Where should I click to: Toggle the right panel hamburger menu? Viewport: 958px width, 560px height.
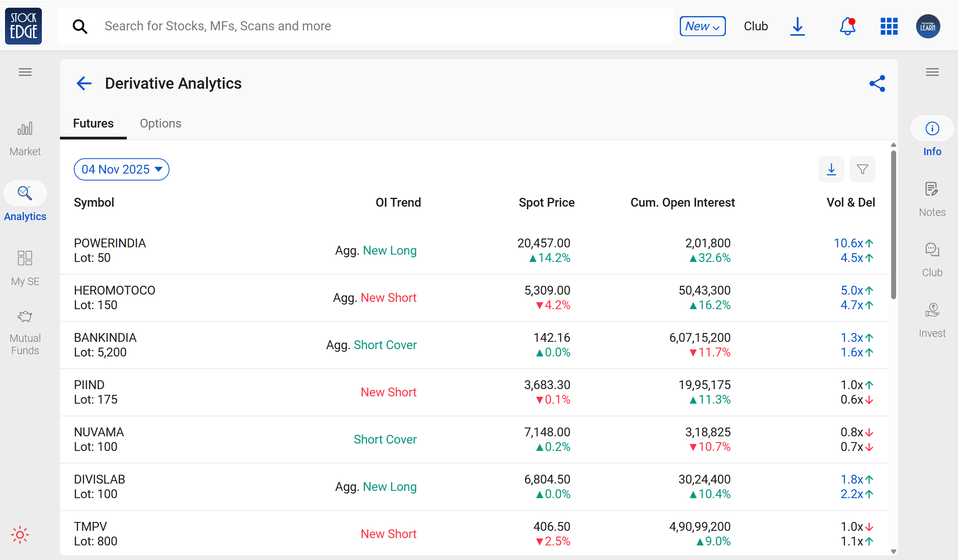pyautogui.click(x=932, y=72)
